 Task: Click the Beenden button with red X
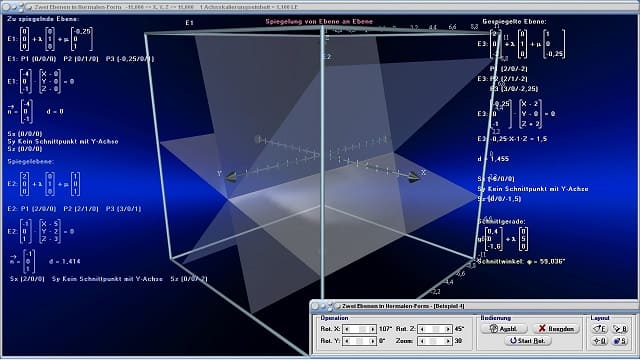point(556,329)
